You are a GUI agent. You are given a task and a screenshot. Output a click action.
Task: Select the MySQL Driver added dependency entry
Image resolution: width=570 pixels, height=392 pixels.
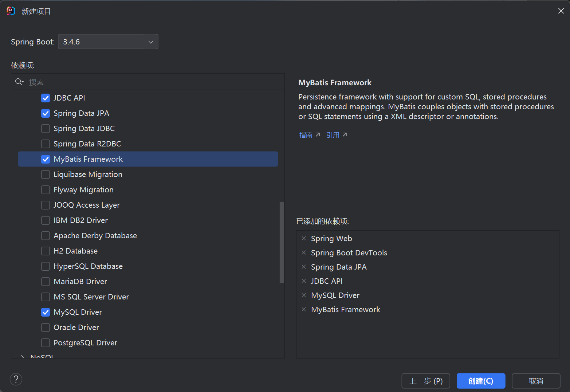pos(335,295)
